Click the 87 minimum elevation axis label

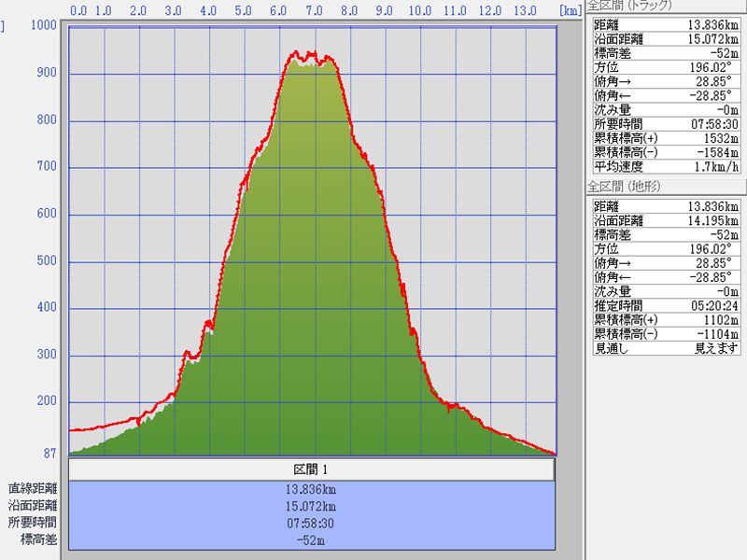[x=49, y=453]
